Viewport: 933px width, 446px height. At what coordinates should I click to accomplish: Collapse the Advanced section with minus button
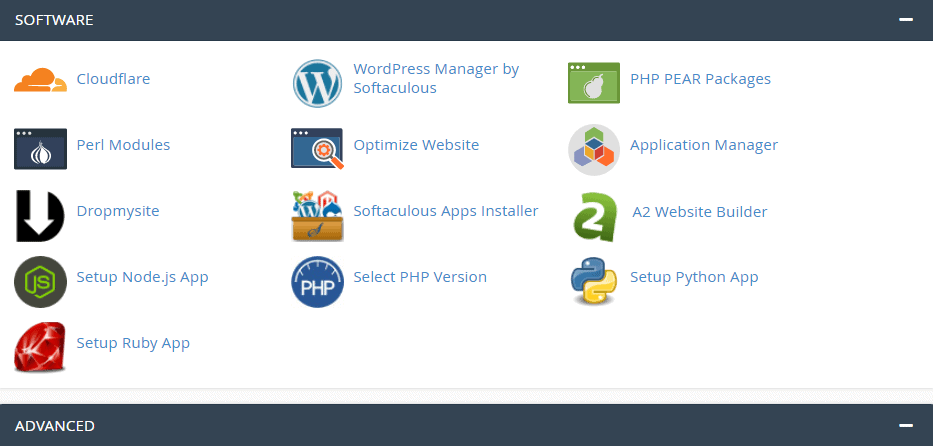(x=906, y=426)
